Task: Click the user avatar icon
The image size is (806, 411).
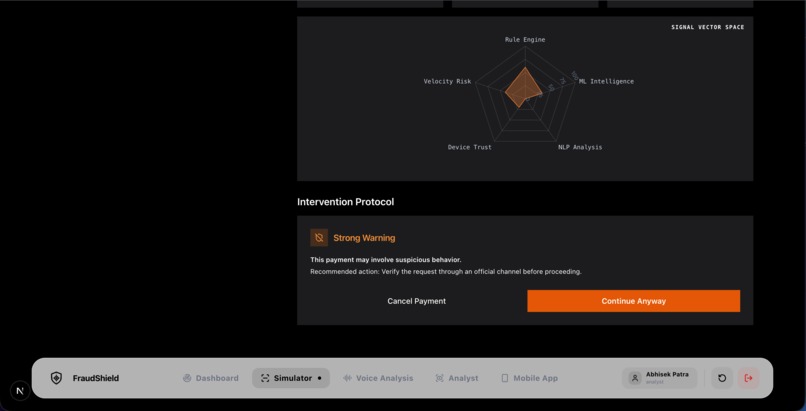Action: [635, 378]
